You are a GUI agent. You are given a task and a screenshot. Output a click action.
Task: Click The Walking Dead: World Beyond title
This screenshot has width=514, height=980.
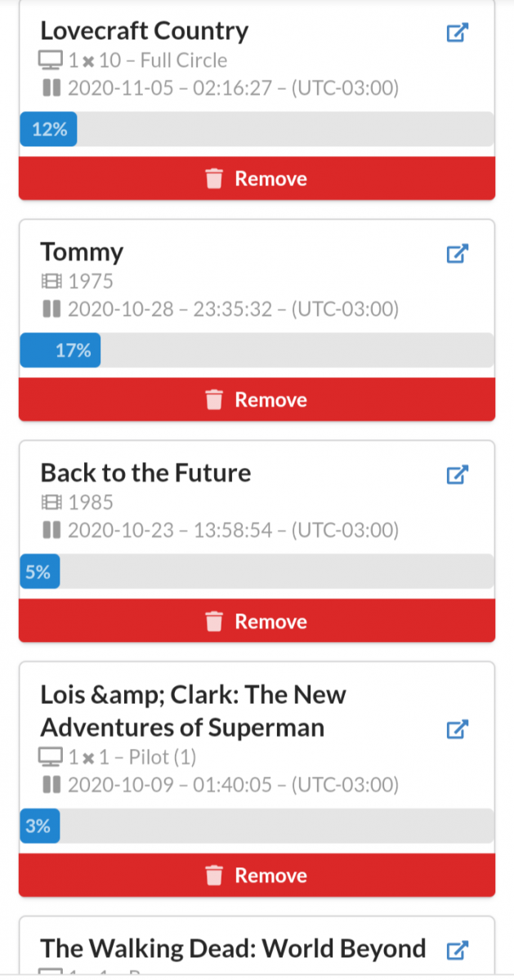pos(233,948)
